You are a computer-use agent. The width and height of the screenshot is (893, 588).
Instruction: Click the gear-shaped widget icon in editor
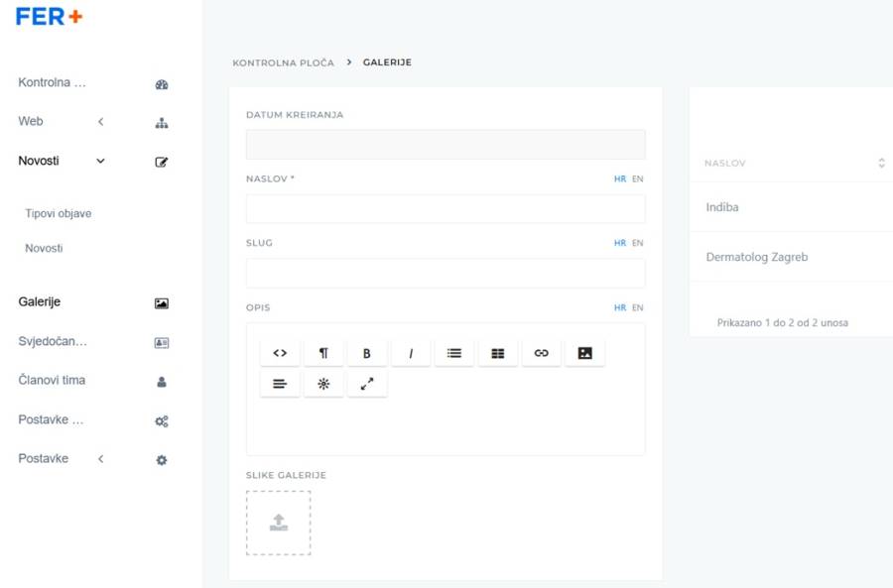click(x=323, y=384)
